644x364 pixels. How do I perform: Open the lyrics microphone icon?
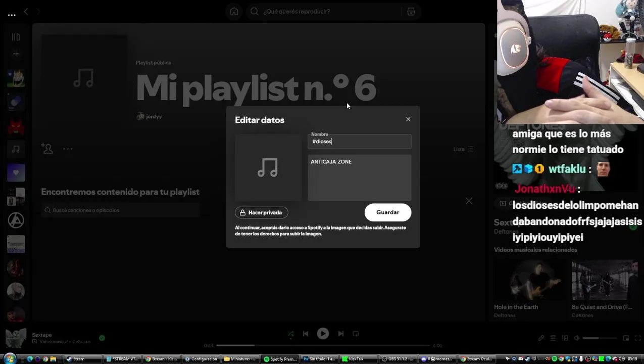tap(541, 338)
